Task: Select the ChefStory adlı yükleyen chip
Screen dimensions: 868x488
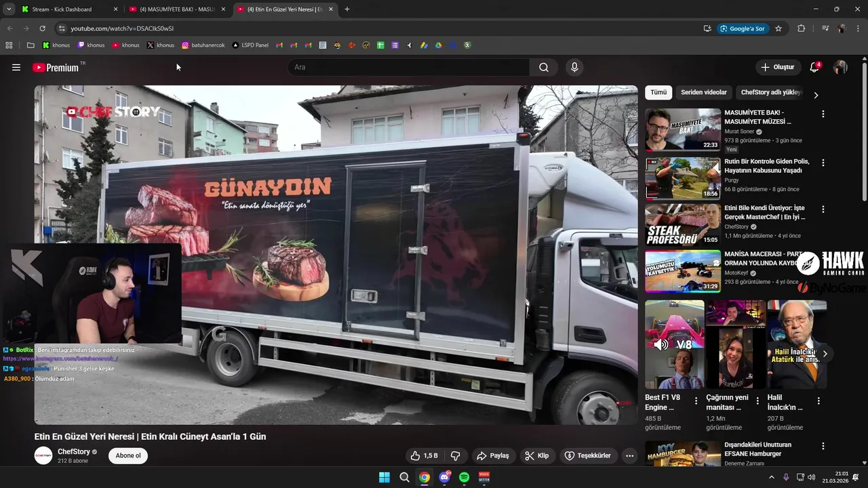Action: 771,92
